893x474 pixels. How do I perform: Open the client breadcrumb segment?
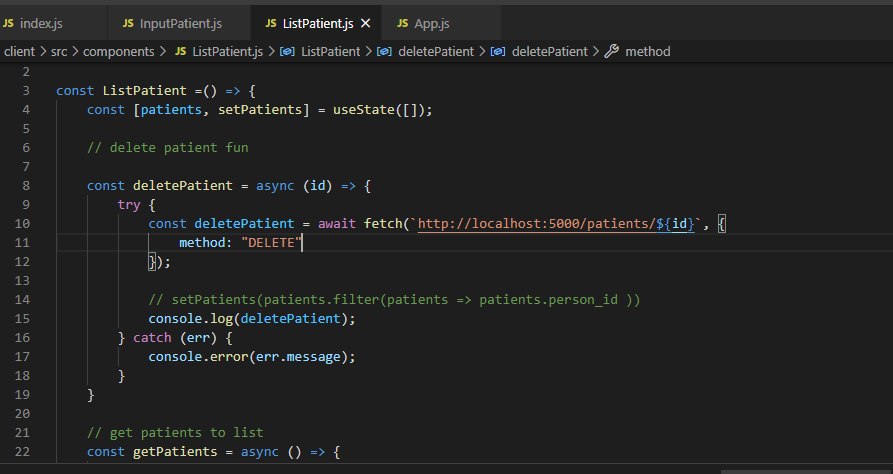tap(19, 51)
